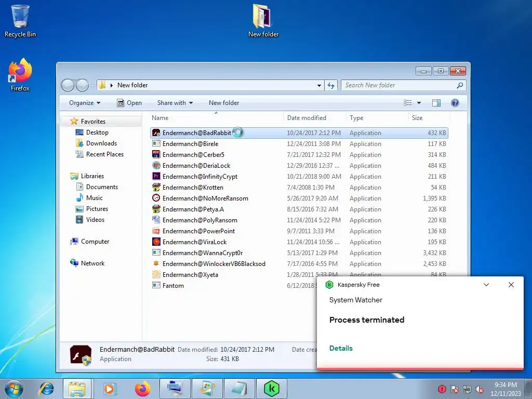Click the New folder toolbar button
532x399 pixels.
(x=224, y=103)
